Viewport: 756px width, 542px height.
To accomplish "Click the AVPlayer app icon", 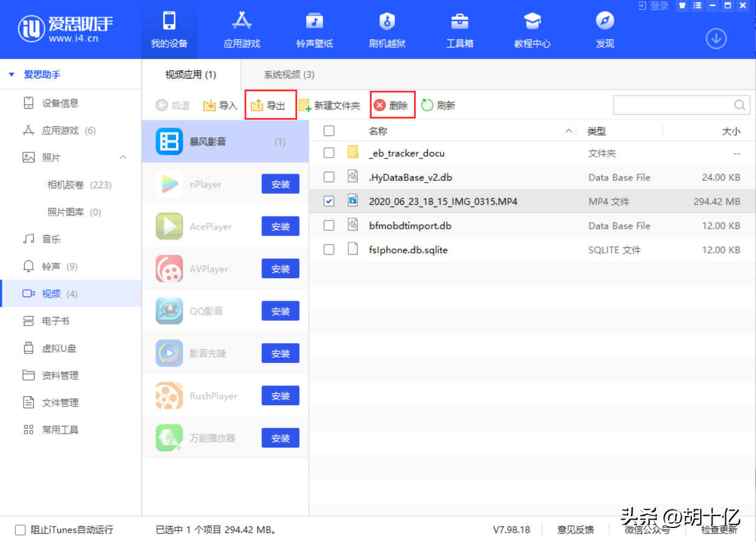I will tap(169, 269).
